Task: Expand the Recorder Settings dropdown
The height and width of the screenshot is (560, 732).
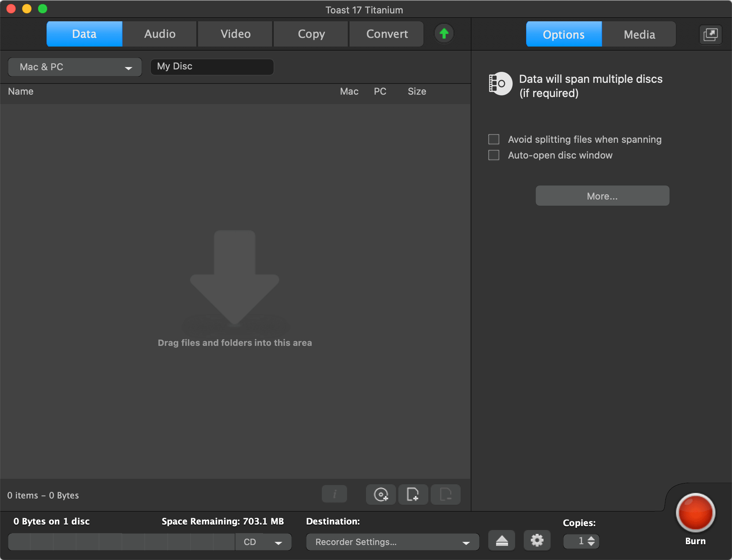Action: [x=392, y=542]
